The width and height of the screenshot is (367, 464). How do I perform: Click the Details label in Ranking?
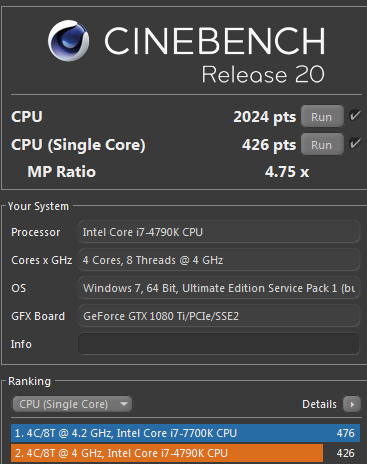pos(319,404)
